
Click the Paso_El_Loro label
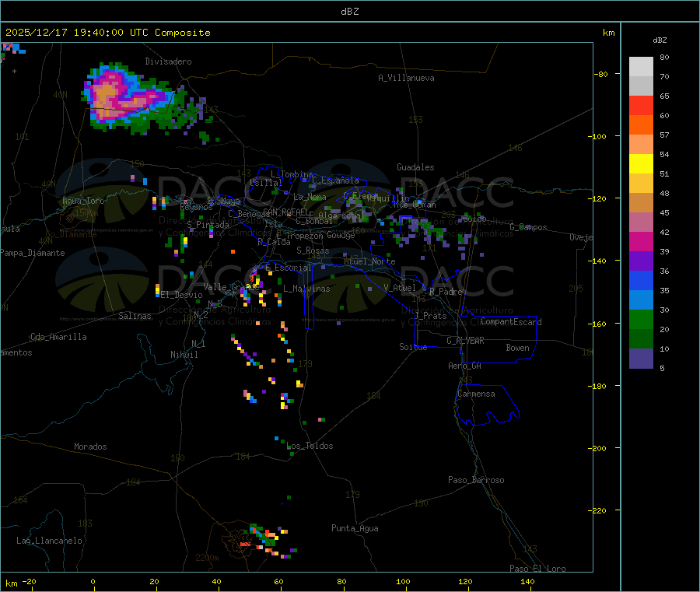pyautogui.click(x=538, y=569)
